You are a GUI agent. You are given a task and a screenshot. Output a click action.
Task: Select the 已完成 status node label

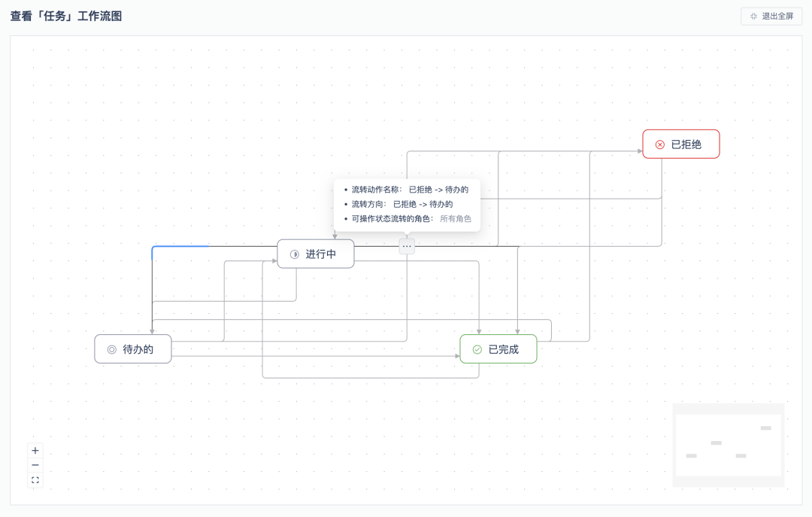tap(503, 349)
